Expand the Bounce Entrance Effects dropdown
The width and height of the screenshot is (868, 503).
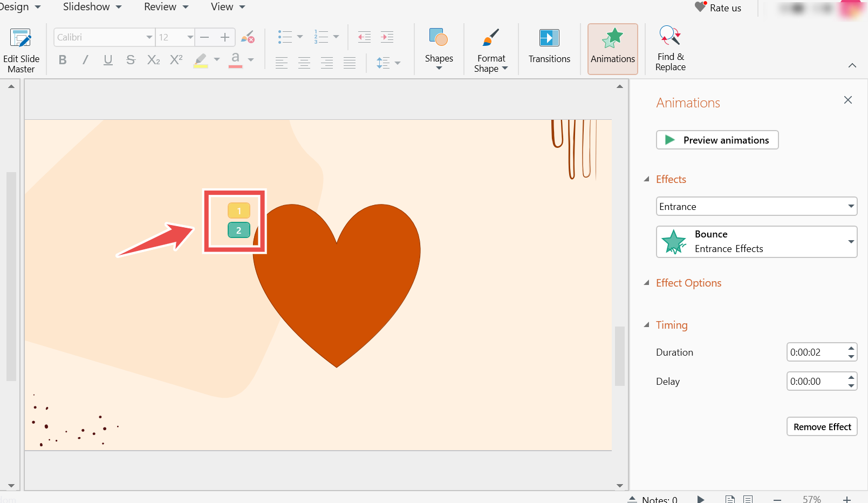point(756,242)
